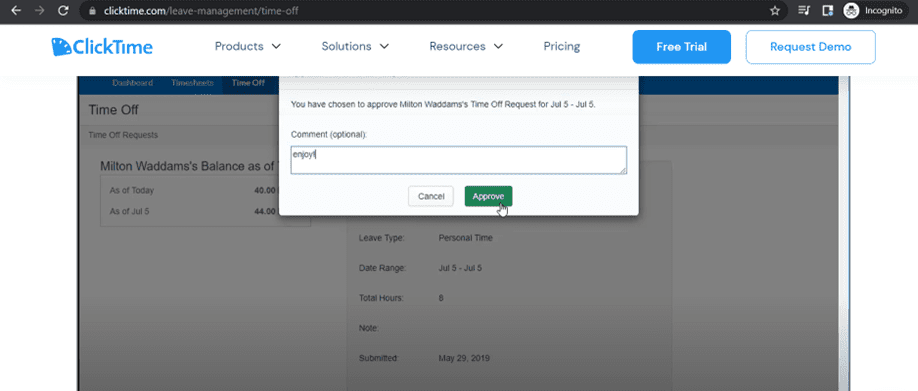Bookmark page with the star icon

pos(775,11)
